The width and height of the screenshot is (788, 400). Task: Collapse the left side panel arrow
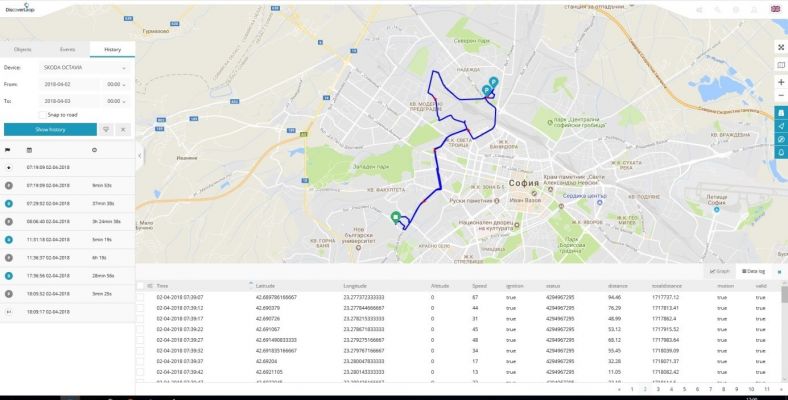(x=140, y=156)
